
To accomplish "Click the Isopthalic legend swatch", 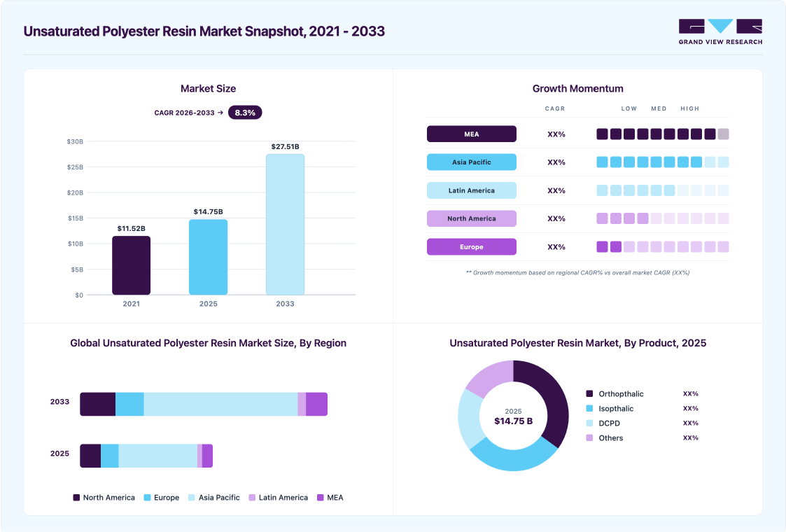I will point(589,408).
